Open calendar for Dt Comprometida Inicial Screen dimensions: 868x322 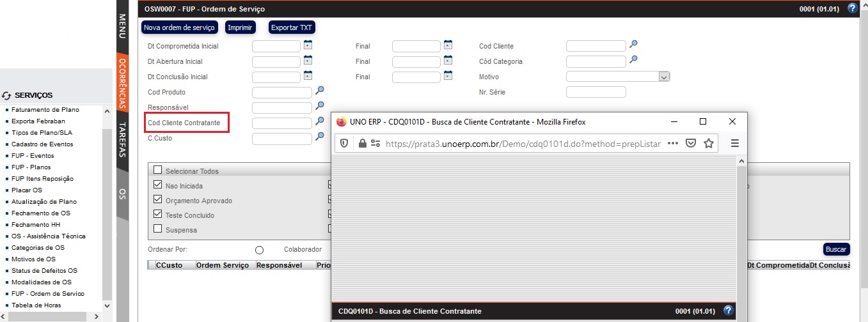pyautogui.click(x=308, y=45)
